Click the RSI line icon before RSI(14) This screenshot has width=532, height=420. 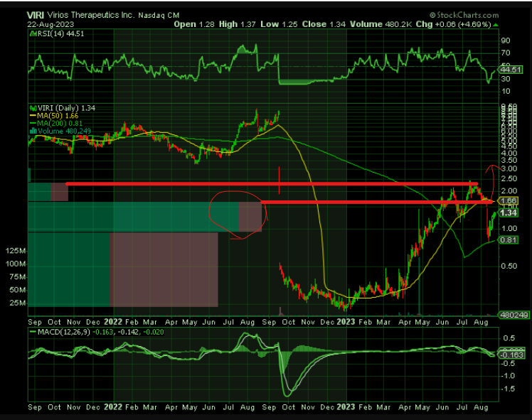coord(33,33)
